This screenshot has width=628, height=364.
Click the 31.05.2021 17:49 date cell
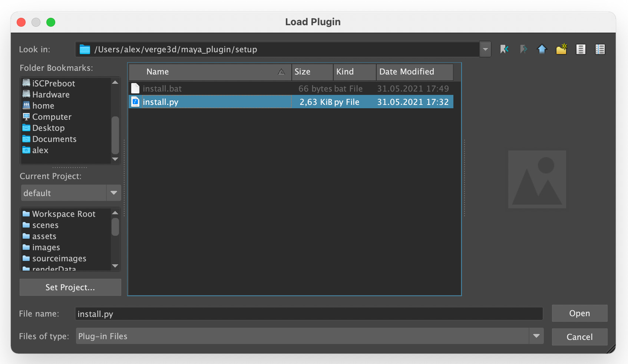tap(413, 89)
